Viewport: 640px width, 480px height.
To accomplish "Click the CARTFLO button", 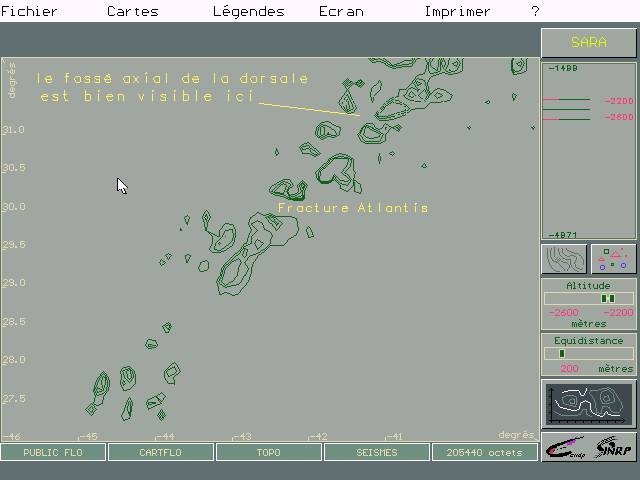I will point(161,453).
